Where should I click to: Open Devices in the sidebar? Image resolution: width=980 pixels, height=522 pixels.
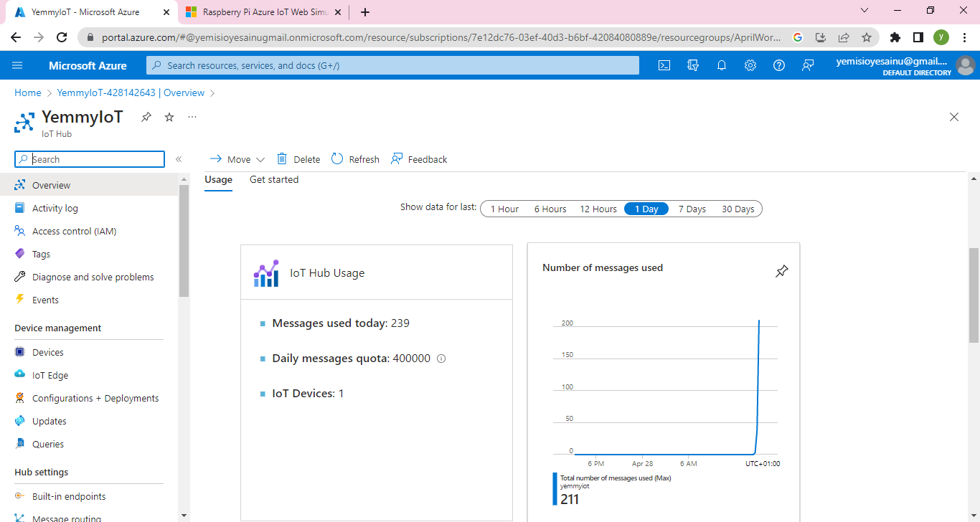47,352
